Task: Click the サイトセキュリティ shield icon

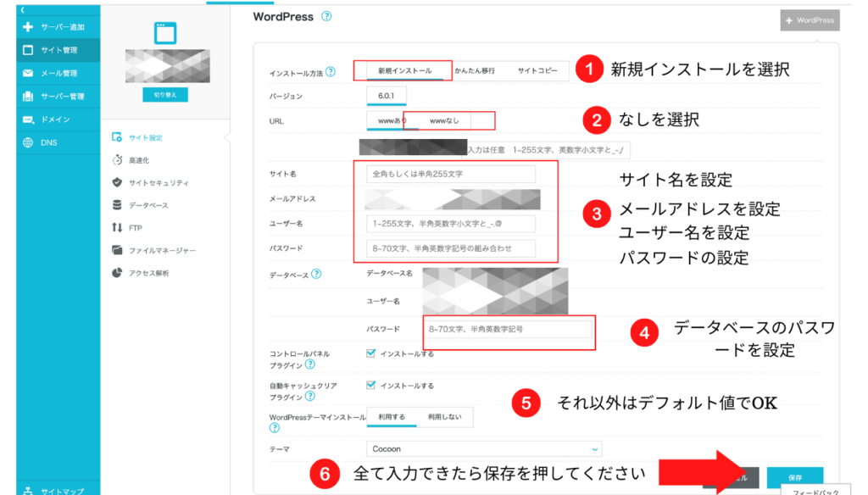Action: pyautogui.click(x=117, y=182)
